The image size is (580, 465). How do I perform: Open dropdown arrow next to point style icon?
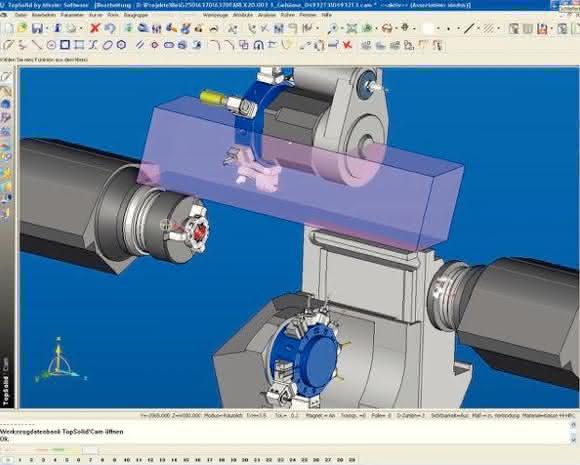tap(459, 28)
